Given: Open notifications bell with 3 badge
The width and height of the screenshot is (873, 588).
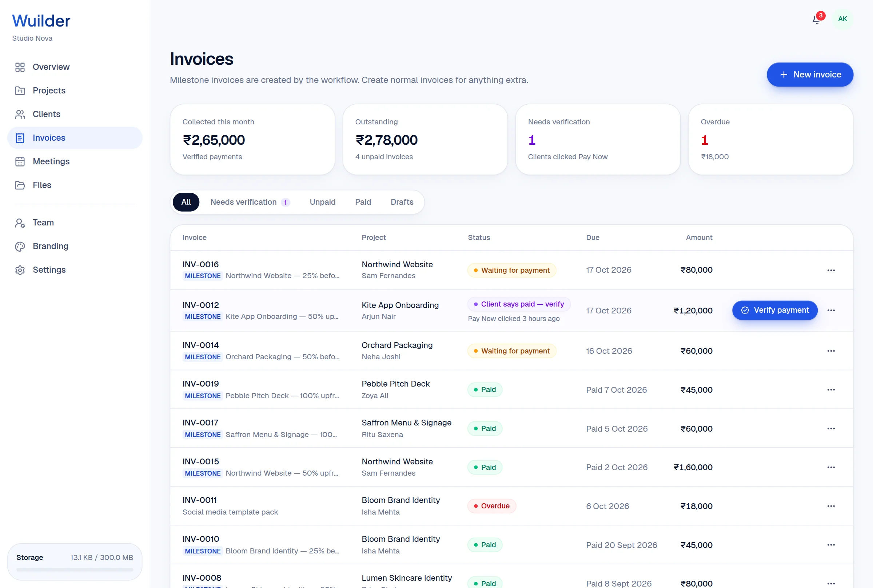Looking at the screenshot, I should click(x=817, y=19).
